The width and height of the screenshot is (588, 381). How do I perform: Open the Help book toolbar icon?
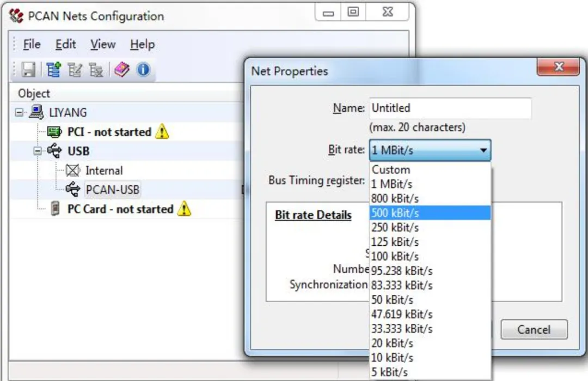pyautogui.click(x=121, y=70)
